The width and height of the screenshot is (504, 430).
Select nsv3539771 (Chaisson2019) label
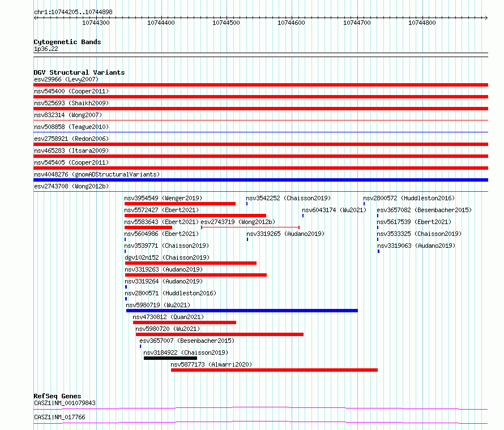click(167, 246)
